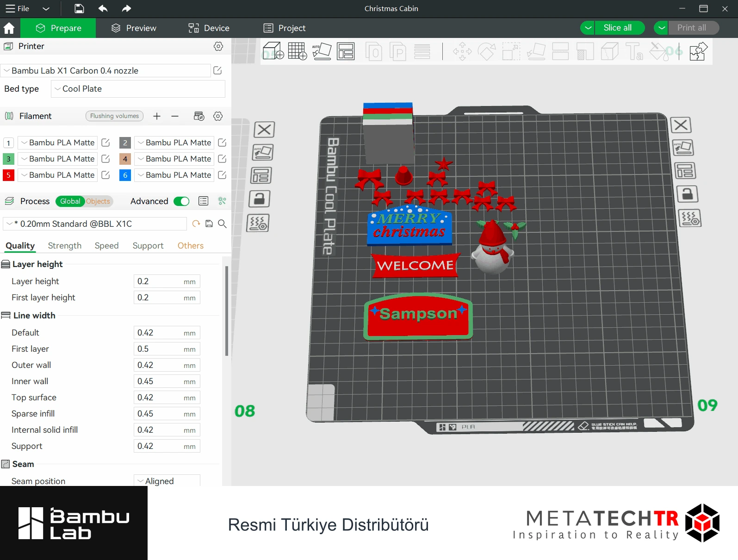The image size is (738, 560).
Task: Open filament 2 Bambu PLA Matte dropdown
Action: tap(174, 143)
